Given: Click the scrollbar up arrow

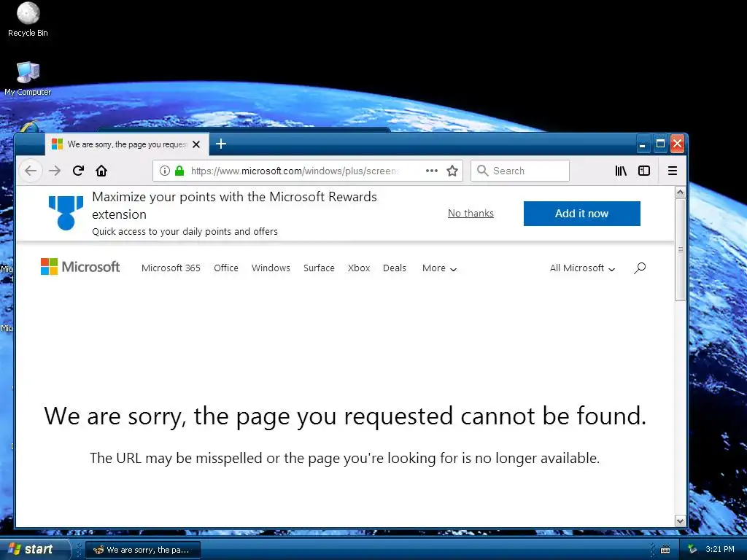Looking at the screenshot, I should pyautogui.click(x=681, y=192).
